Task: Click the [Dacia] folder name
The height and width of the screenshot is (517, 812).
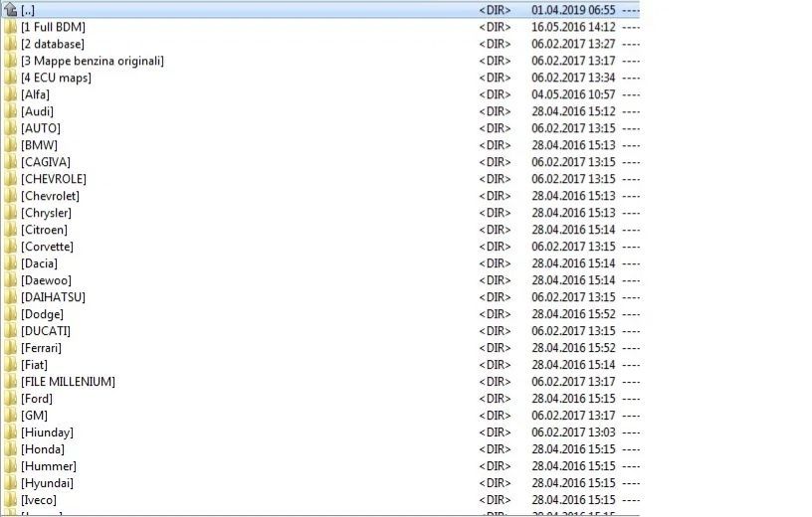Action: [39, 263]
